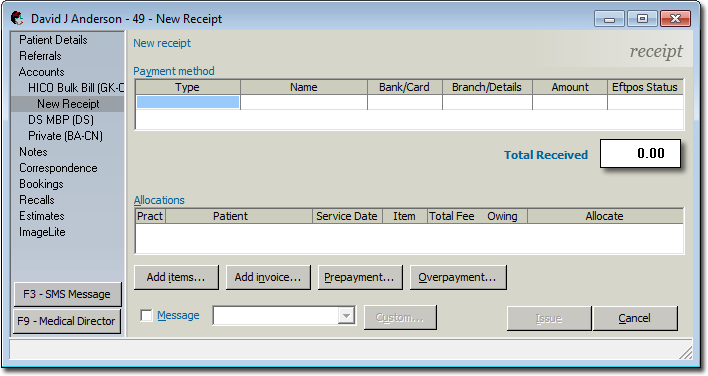Click the Bank/Card cell in payment row
The image size is (708, 376).
pos(405,102)
